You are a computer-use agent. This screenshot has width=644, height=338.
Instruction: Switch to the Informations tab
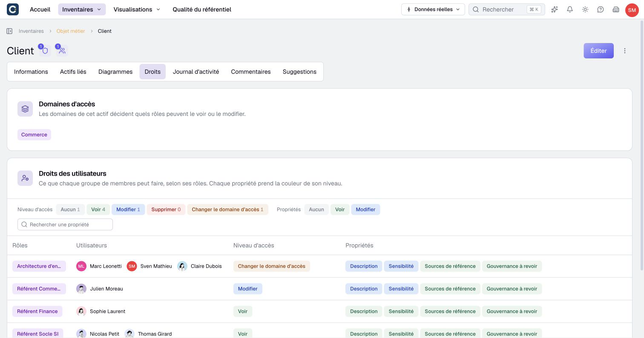(x=31, y=72)
